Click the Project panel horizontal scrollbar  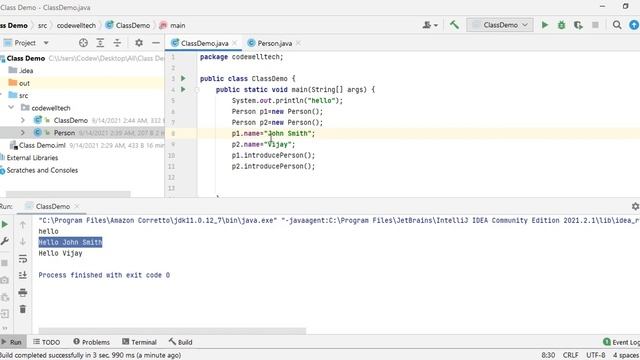68,194
